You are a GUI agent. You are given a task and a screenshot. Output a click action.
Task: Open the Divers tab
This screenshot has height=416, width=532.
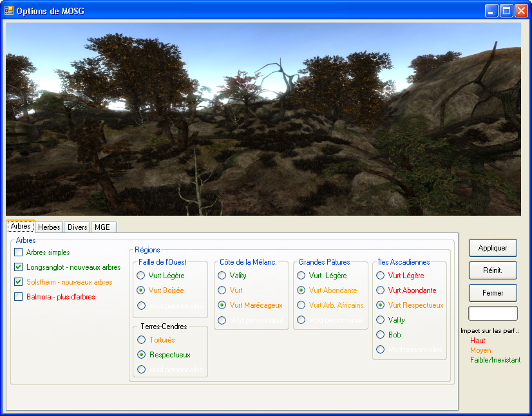pyautogui.click(x=77, y=227)
